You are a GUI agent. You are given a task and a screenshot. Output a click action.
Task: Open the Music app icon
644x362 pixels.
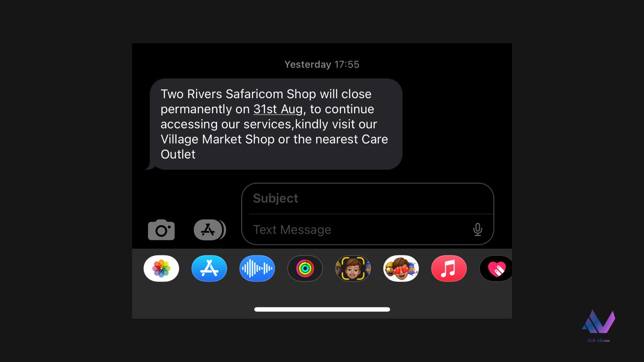[449, 268]
